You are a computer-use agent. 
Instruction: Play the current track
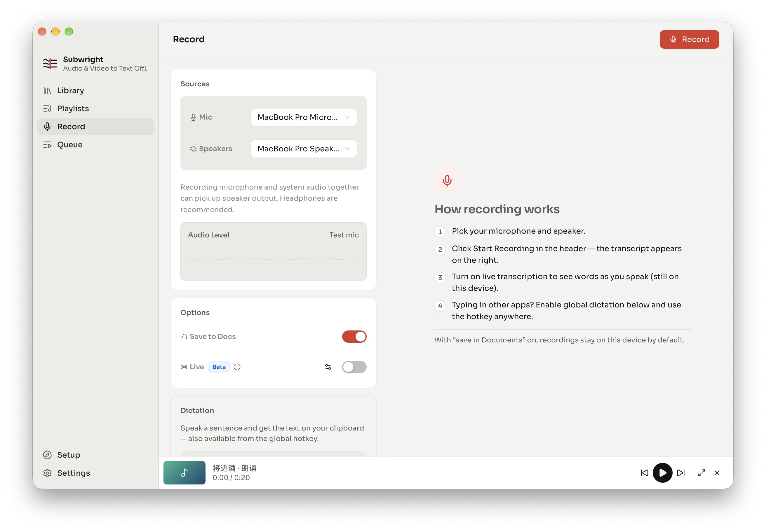click(x=662, y=473)
